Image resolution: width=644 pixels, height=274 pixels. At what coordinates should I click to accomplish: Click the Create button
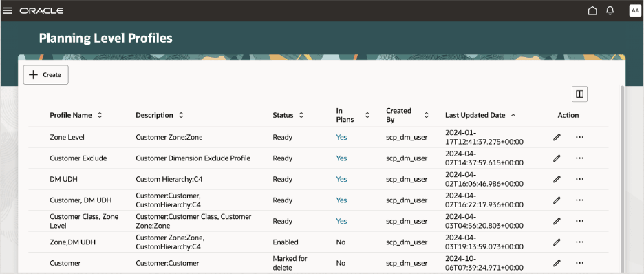[x=46, y=75]
